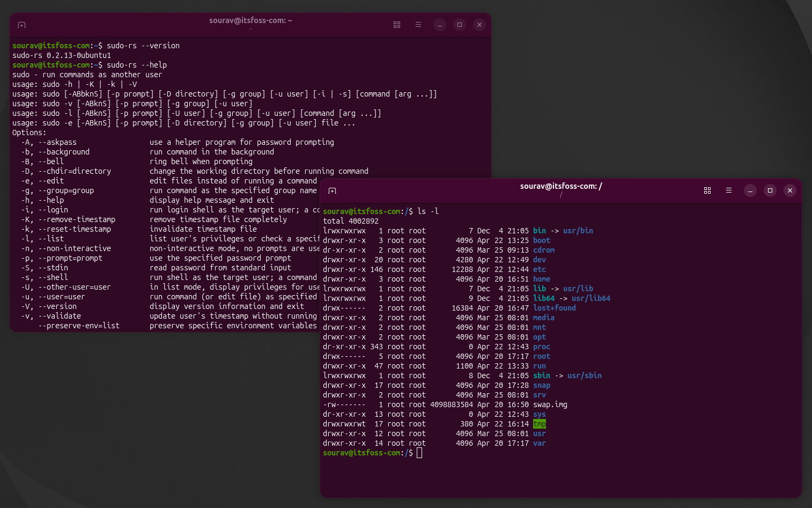Open new tab in the back terminal window
This screenshot has width=812, height=508.
tap(21, 25)
